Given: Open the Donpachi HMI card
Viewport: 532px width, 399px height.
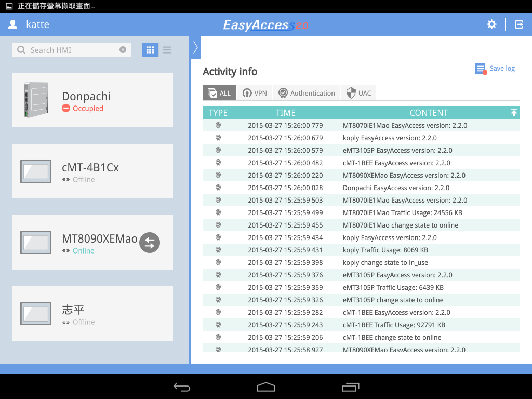Looking at the screenshot, I should [x=92, y=100].
